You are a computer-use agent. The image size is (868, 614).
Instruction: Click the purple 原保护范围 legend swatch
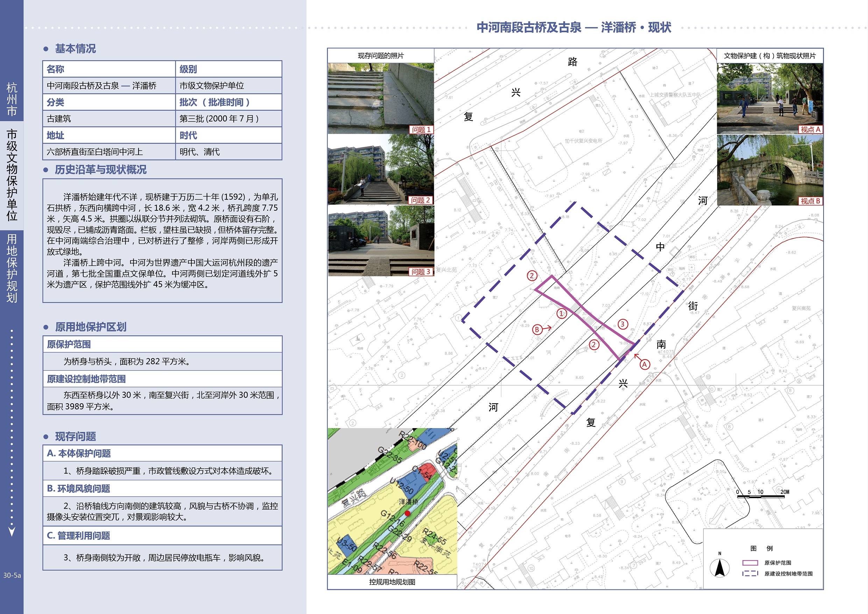coord(750,563)
